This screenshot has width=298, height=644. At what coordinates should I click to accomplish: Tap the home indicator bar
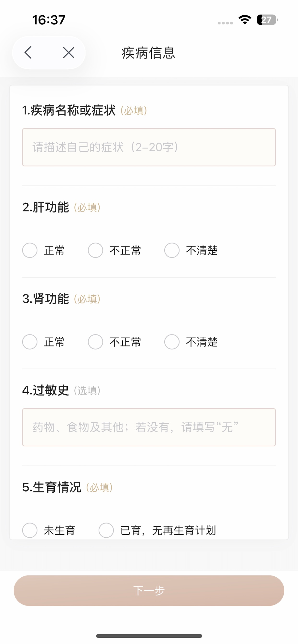pos(149,636)
